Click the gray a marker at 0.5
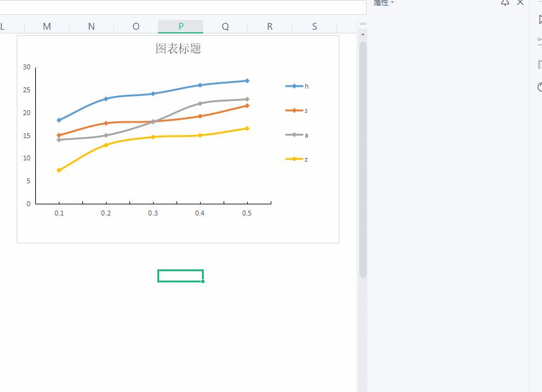 point(247,99)
